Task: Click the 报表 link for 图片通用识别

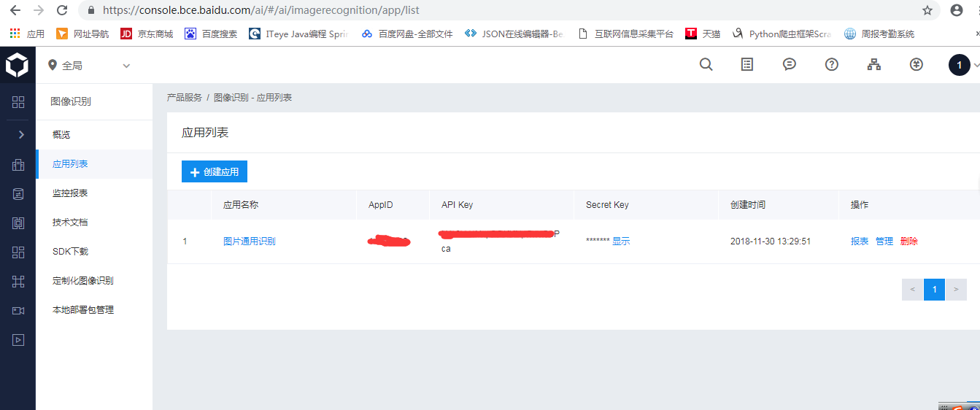Action: coord(860,241)
